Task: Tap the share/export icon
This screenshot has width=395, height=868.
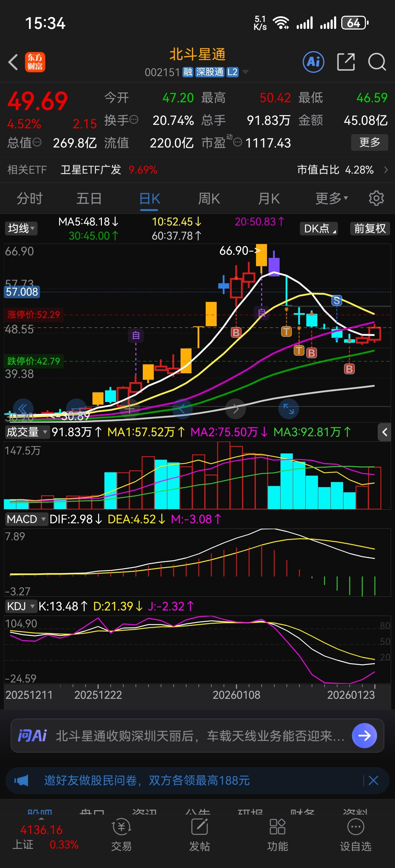Action: [x=346, y=62]
